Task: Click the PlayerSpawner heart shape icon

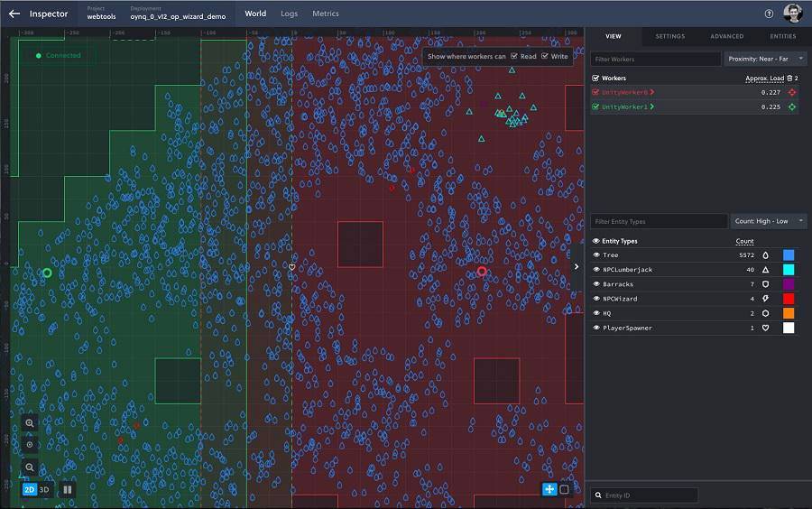Action: (x=765, y=328)
